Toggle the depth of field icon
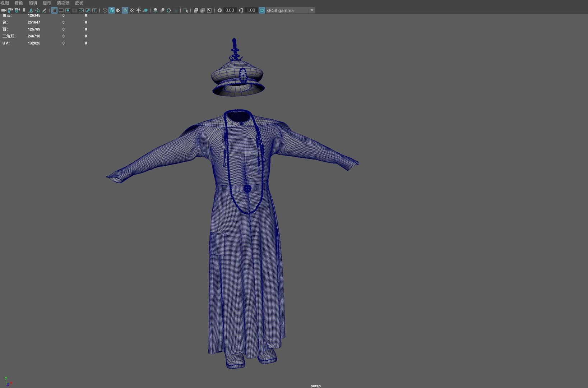The image size is (588, 388). click(176, 10)
